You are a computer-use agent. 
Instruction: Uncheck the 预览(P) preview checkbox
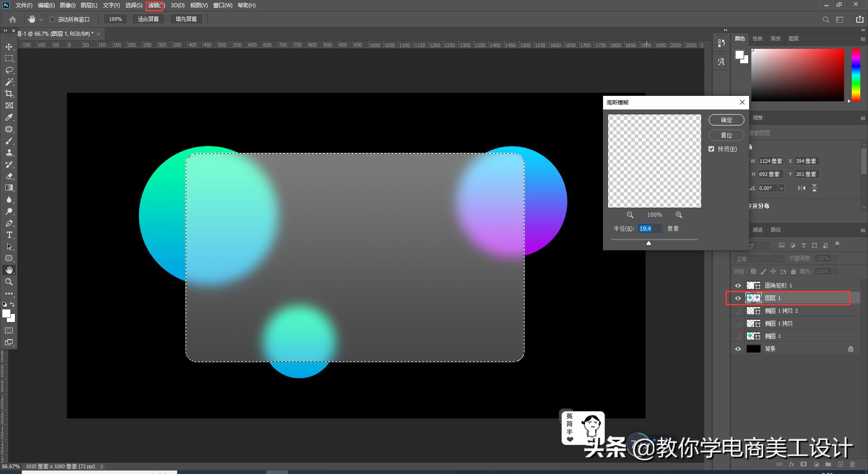[711, 149]
